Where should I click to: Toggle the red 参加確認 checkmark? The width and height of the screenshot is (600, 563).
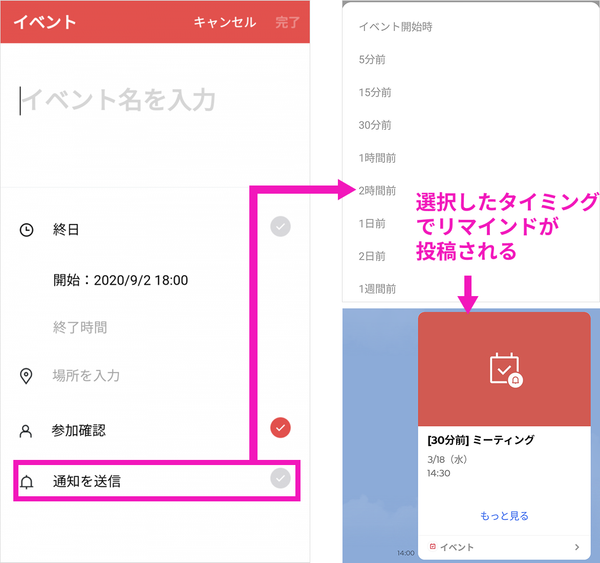click(280, 428)
